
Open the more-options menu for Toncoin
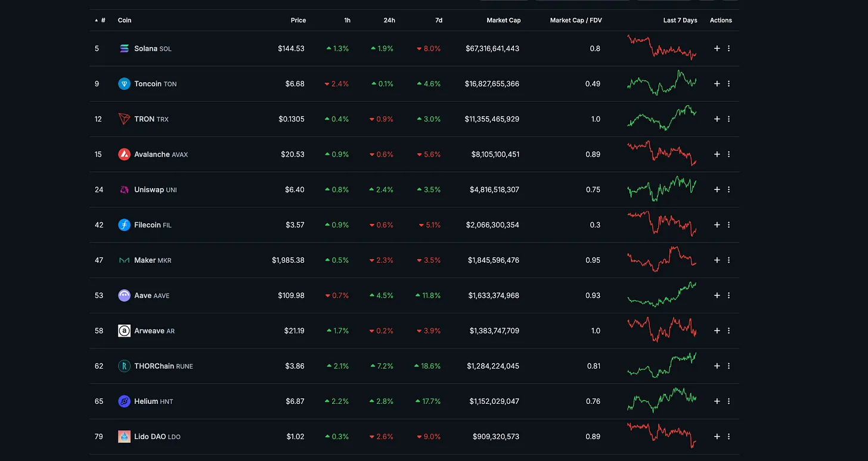point(729,84)
